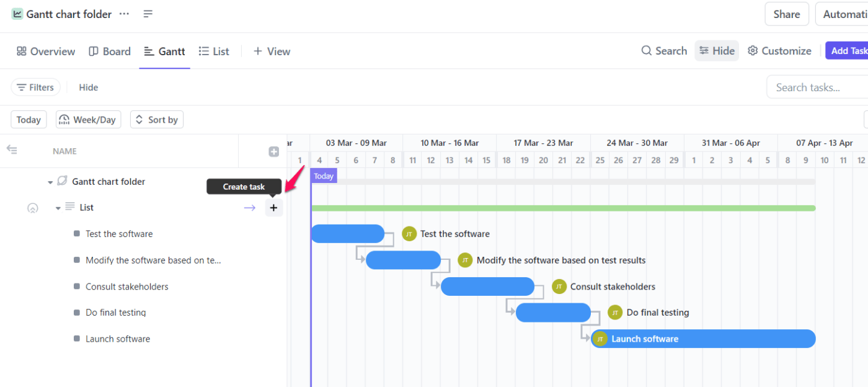Viewport: 868px width, 387px height.
Task: Click the Test the software Gantt bar
Action: pos(348,234)
